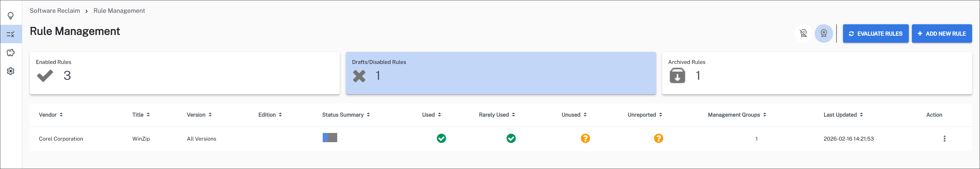The image size is (980, 169).
Task: Open the piggy bank savings sidebar icon
Action: (x=11, y=53)
